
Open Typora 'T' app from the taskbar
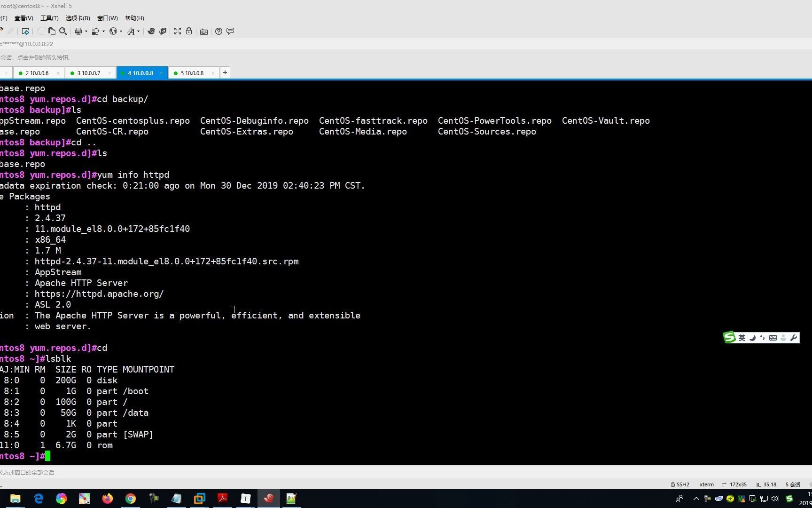click(246, 499)
